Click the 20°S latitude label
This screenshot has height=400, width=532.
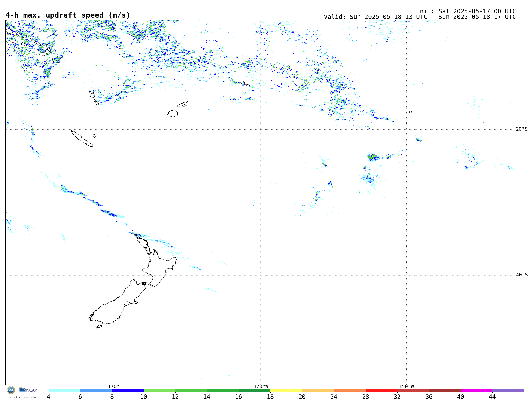click(x=522, y=129)
